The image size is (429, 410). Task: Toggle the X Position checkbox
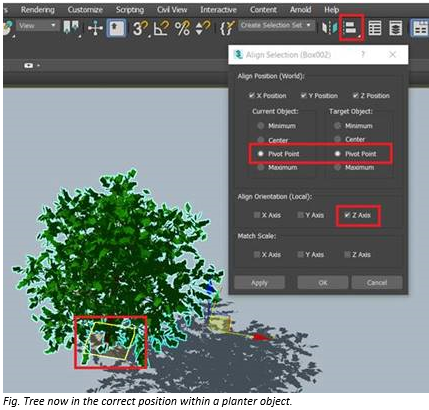pos(252,96)
